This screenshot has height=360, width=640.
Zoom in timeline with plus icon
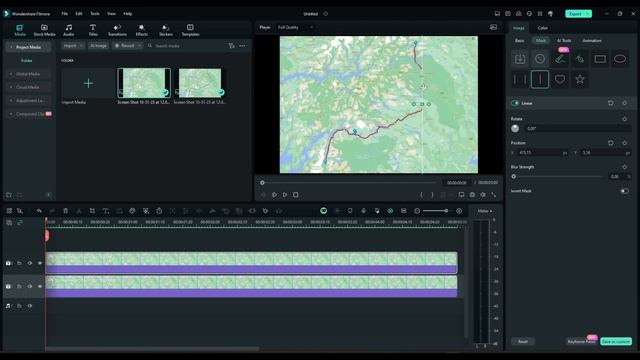(459, 211)
